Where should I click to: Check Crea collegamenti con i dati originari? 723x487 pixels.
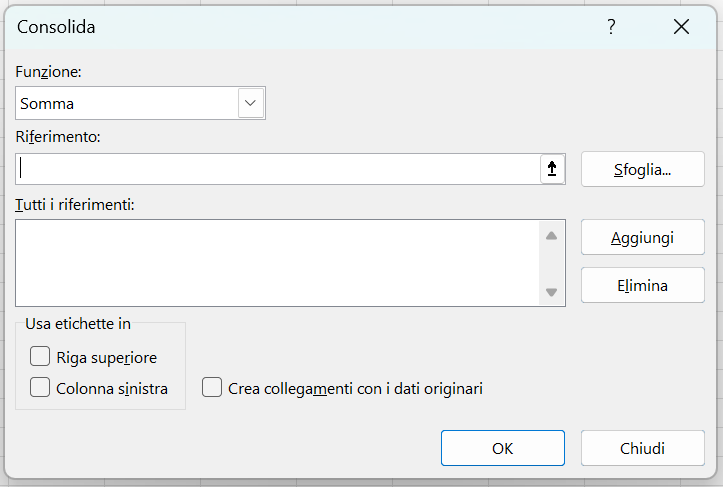[x=212, y=387]
